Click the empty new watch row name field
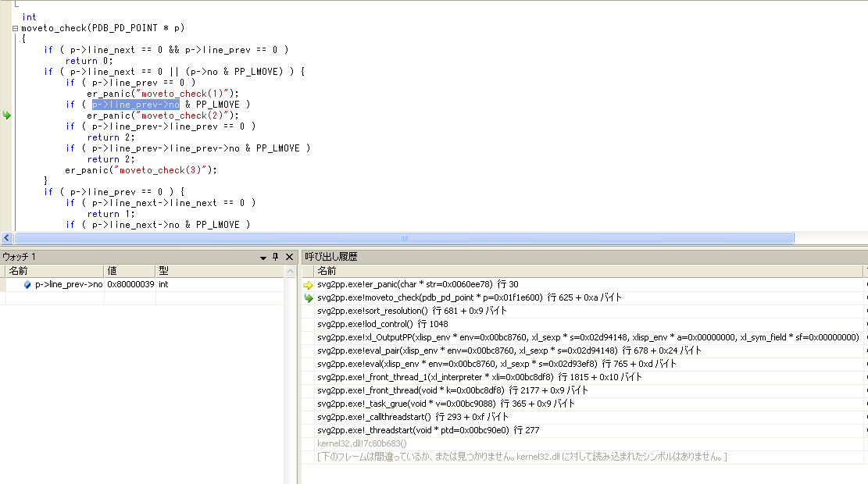 (54, 297)
